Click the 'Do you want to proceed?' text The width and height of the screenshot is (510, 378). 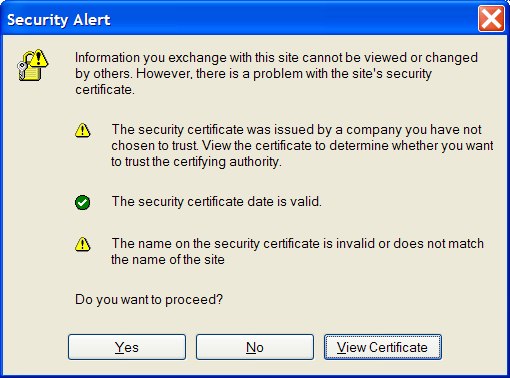(149, 299)
